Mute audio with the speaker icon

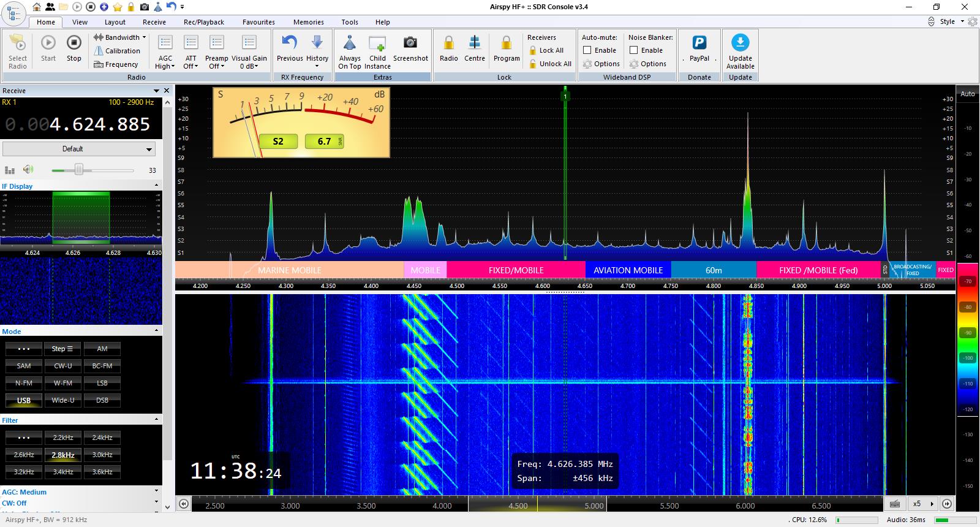pos(28,170)
